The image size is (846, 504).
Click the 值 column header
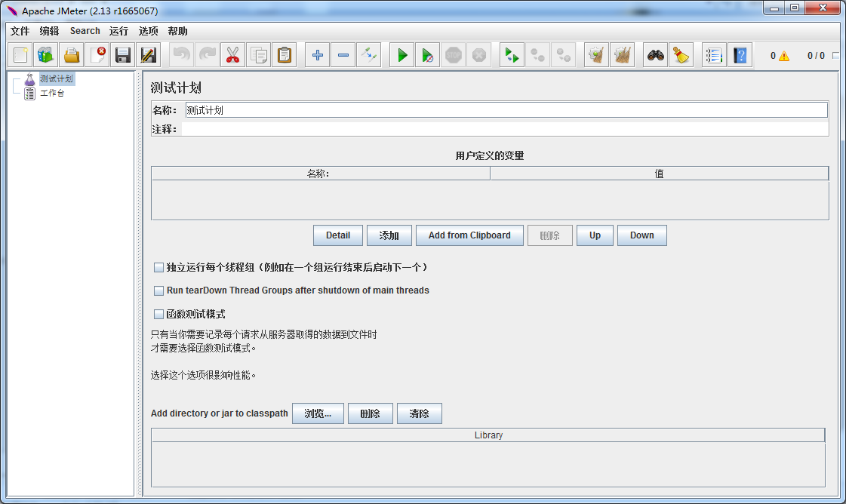point(660,174)
